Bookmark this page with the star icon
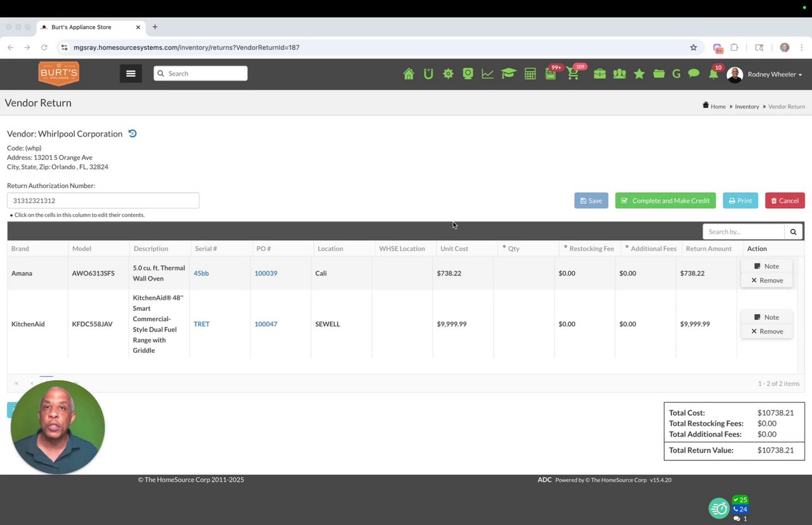 [x=693, y=48]
